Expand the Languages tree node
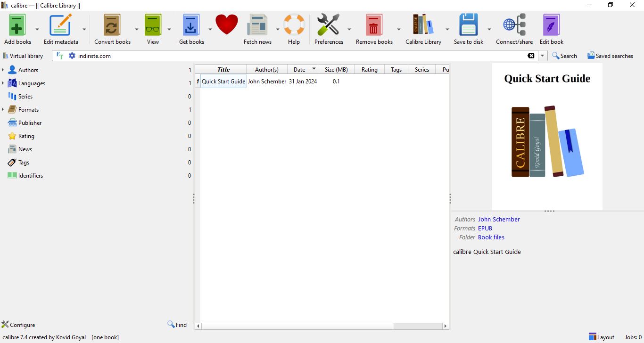 [x=3, y=83]
